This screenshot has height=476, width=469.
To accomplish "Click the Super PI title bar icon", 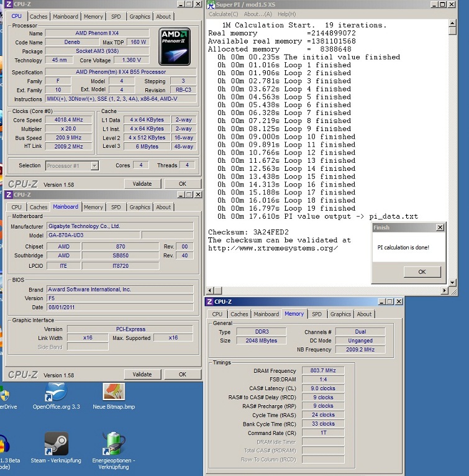I will coord(211,4).
